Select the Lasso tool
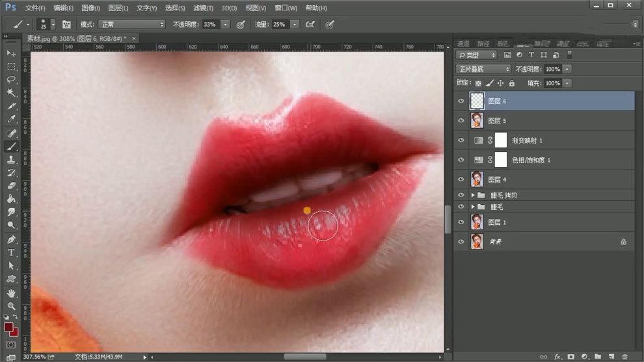Screen dimensions: 644x362 click(11, 79)
